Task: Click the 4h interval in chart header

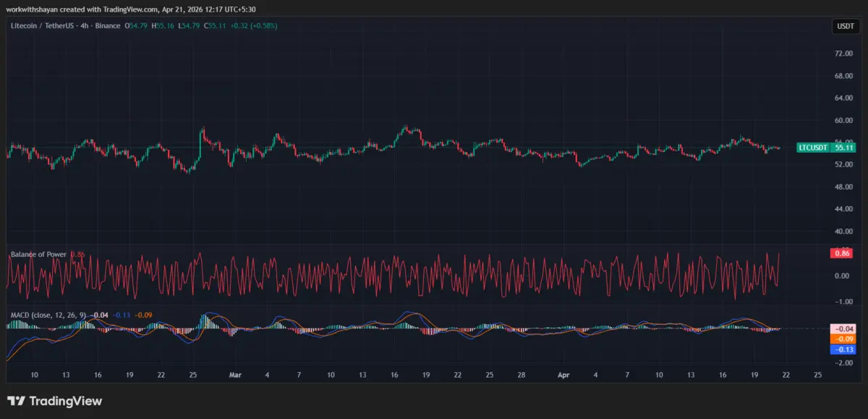Action: coord(85,26)
